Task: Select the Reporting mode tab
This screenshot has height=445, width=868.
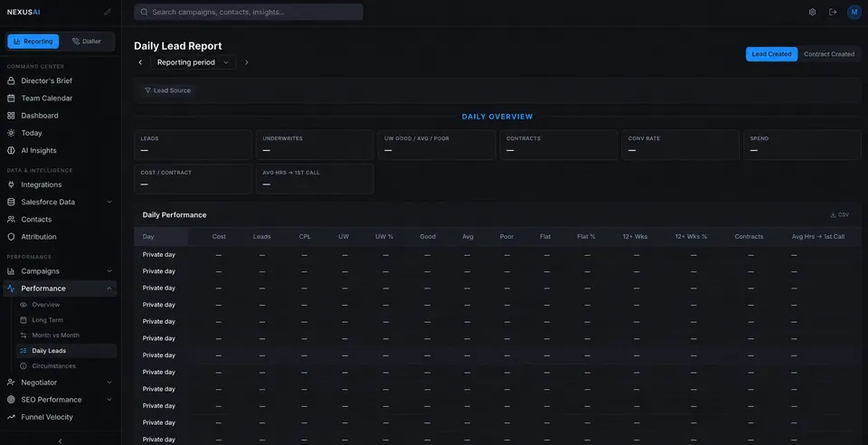Action: point(33,42)
